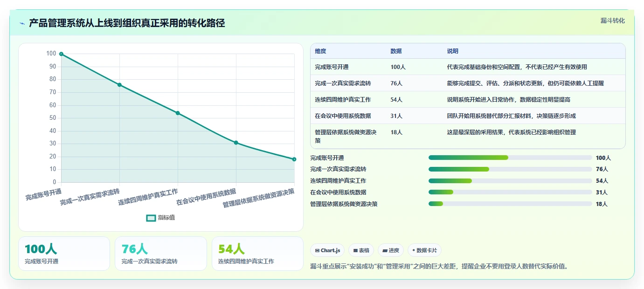Click the 完成账号开通 progress bar

pos(510,158)
